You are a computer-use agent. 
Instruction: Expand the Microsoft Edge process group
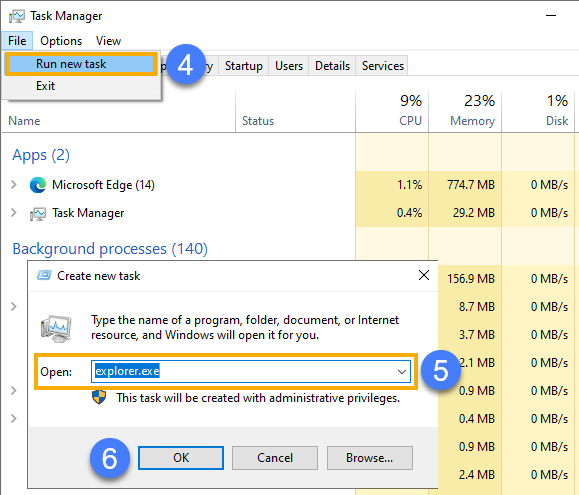(14, 184)
